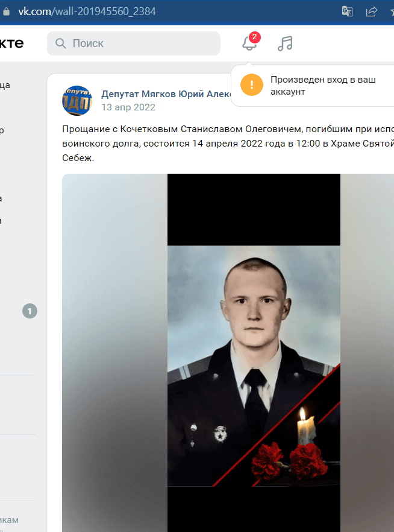Focus the Поиск search field

134,43
